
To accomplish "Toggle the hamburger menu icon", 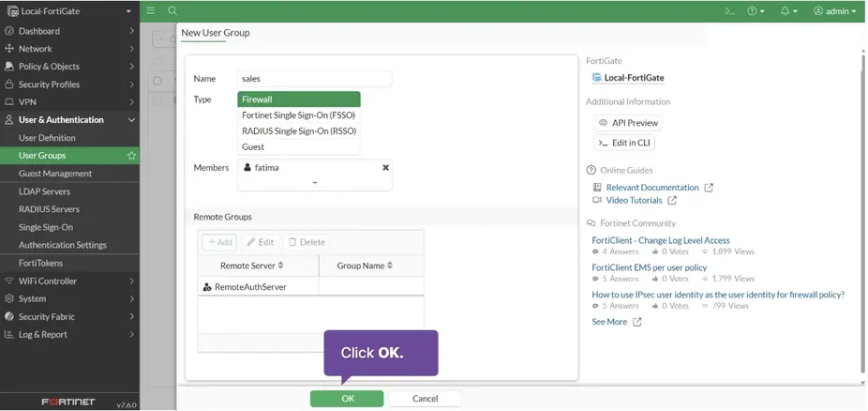I will 151,10.
